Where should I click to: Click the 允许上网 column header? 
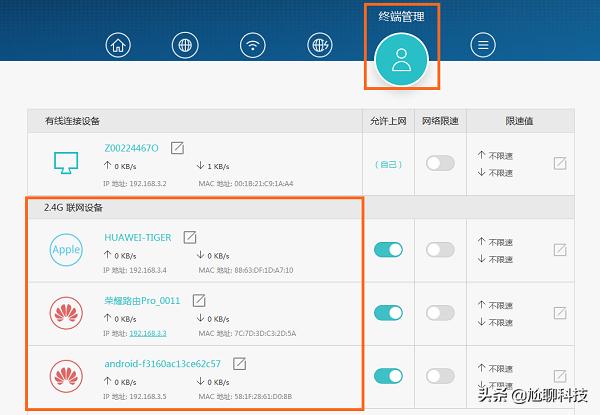tap(388, 121)
